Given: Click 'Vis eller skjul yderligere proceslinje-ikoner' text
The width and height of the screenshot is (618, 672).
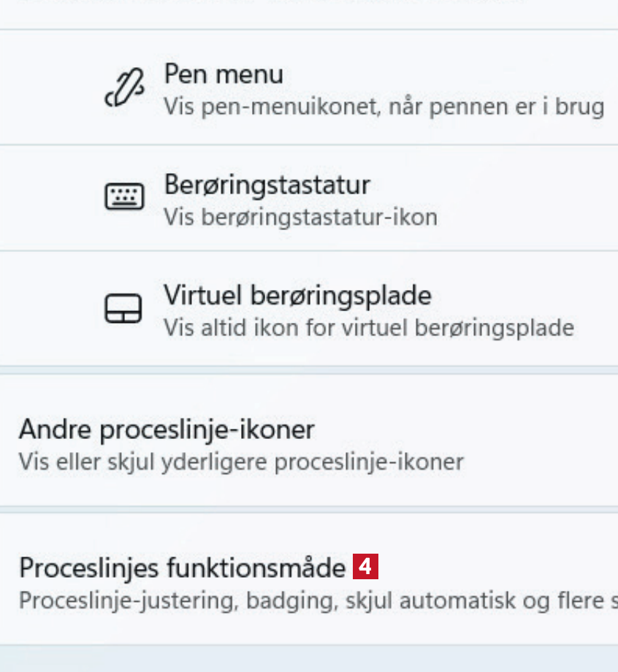Looking at the screenshot, I should click(241, 462).
